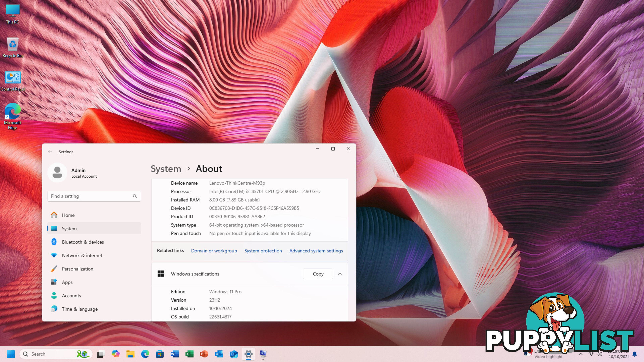The image size is (644, 362).
Task: Click the Edition value Windows 11 Pro
Action: tap(225, 292)
